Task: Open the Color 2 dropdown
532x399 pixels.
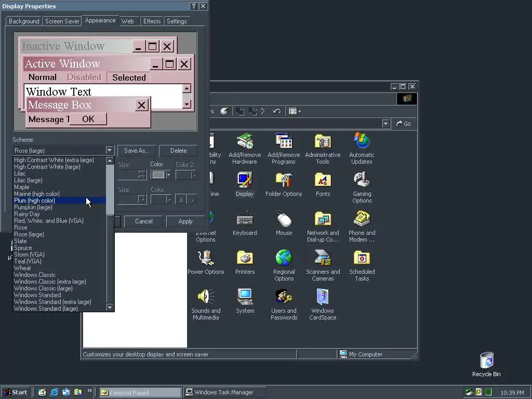Action: [186, 175]
